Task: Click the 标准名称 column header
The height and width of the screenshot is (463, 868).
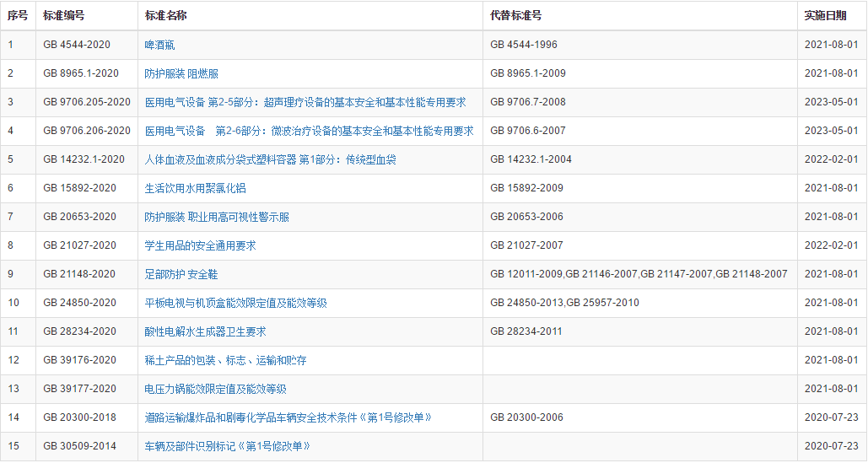Action: (165, 16)
